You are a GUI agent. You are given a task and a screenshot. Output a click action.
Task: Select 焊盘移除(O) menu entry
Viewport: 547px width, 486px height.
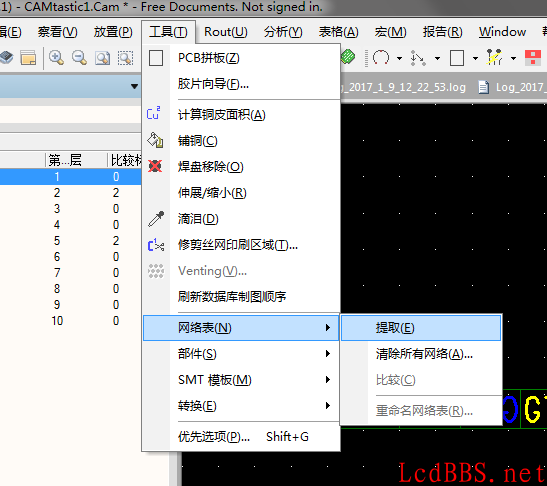(x=241, y=166)
